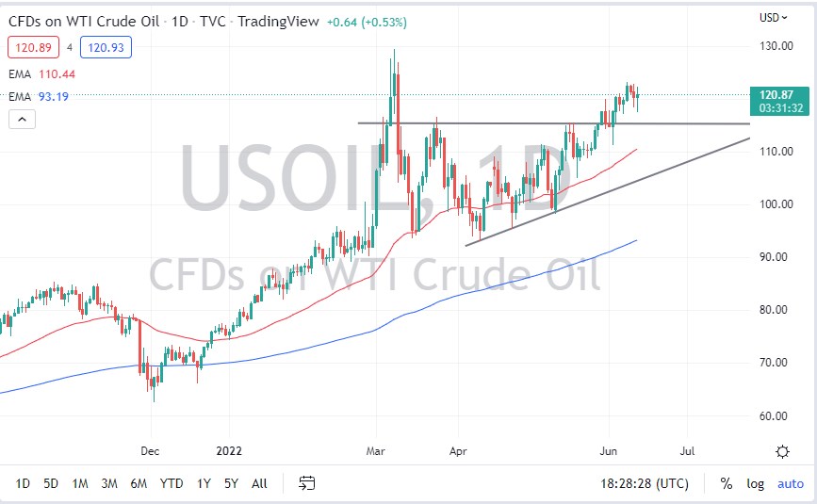Click the go-to-date calendar icon
The width and height of the screenshot is (817, 504).
tap(307, 483)
